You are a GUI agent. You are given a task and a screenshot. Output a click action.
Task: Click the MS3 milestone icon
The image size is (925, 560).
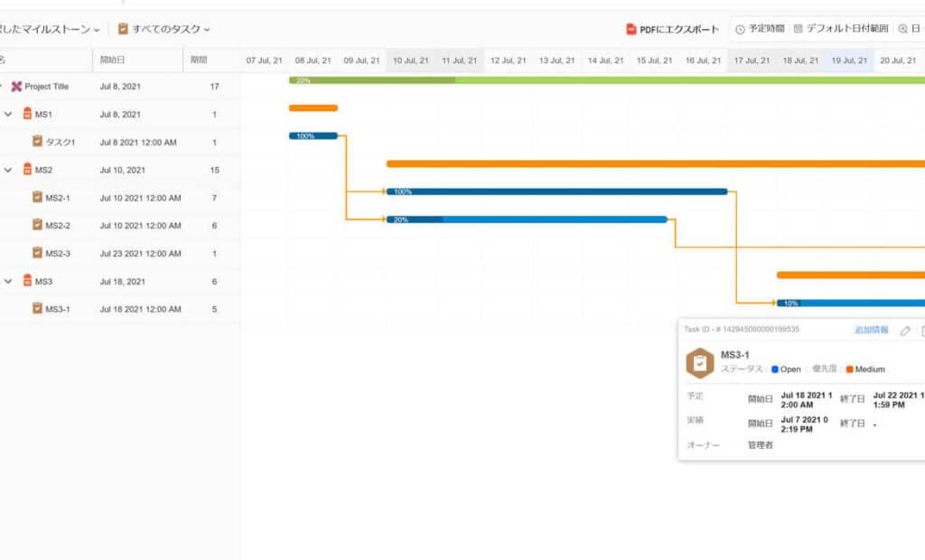coord(27,281)
